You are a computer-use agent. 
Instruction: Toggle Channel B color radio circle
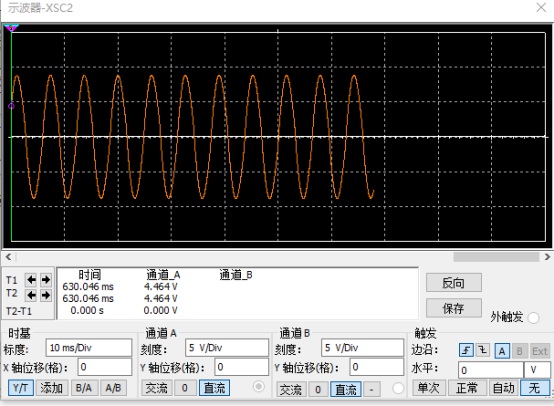click(x=398, y=388)
